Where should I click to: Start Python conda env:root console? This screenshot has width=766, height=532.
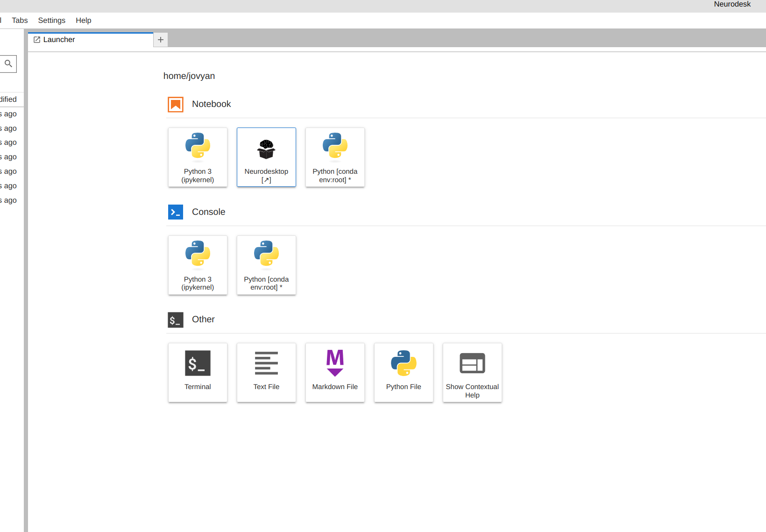pyautogui.click(x=266, y=265)
